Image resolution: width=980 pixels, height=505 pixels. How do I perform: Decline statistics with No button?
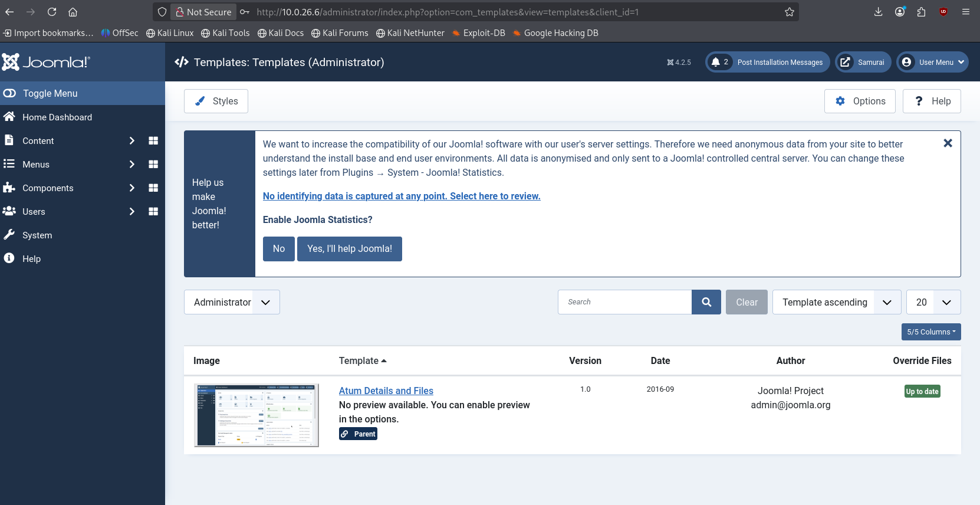pyautogui.click(x=279, y=248)
